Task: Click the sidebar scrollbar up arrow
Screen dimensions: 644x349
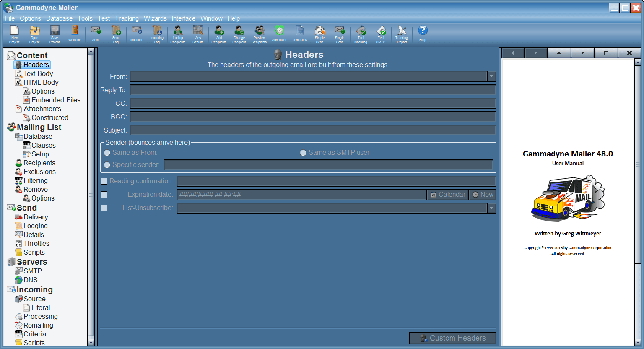Action: pos(91,51)
